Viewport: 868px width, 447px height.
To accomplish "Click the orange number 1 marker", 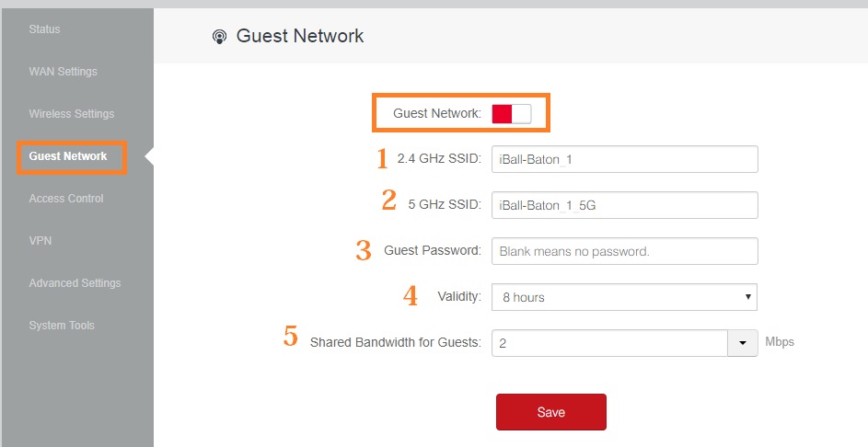I will pyautogui.click(x=383, y=158).
